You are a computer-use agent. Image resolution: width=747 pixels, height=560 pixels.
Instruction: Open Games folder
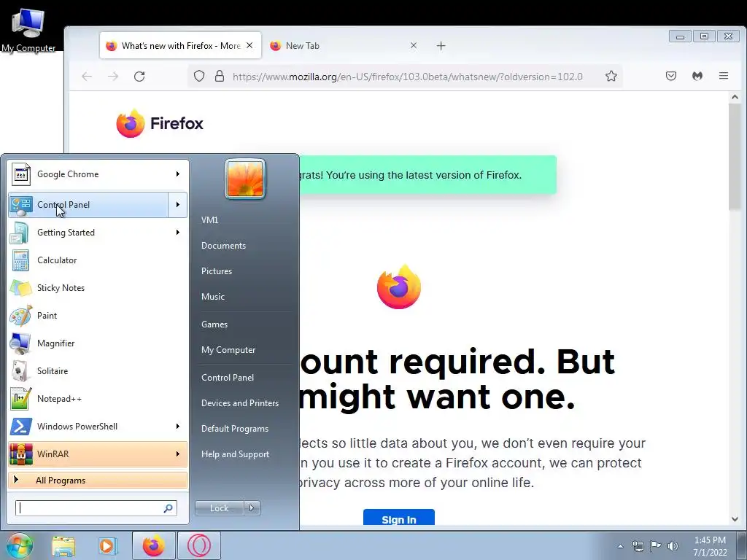[214, 324]
